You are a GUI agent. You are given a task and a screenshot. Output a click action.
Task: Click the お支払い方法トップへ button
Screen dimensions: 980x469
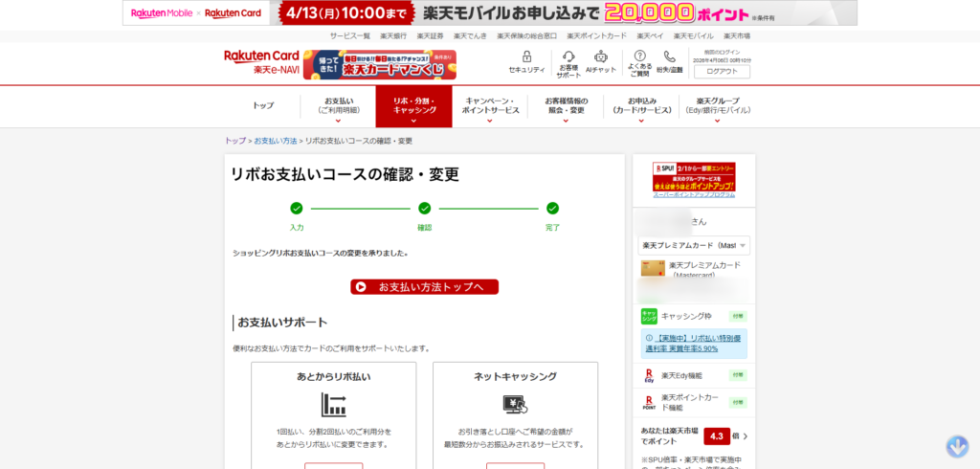coord(424,287)
